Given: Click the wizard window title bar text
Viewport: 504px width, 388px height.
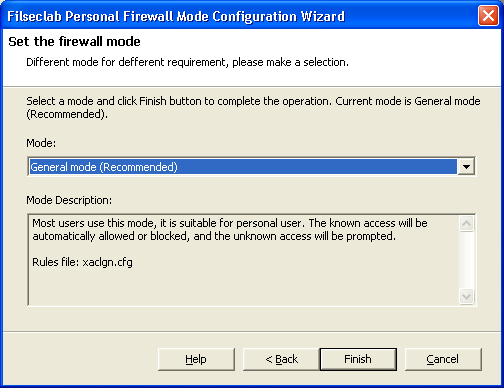Looking at the screenshot, I should (176, 16).
